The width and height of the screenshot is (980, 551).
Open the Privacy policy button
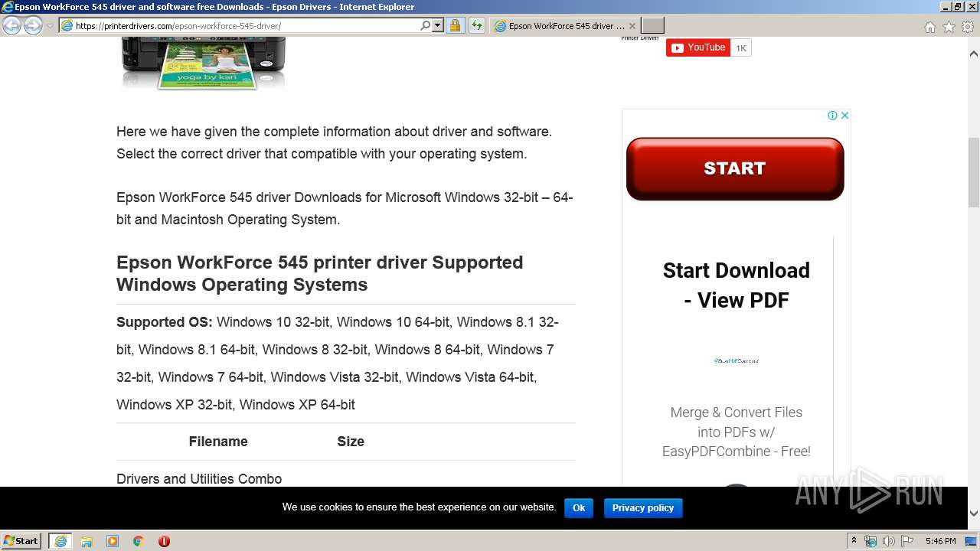pos(643,507)
